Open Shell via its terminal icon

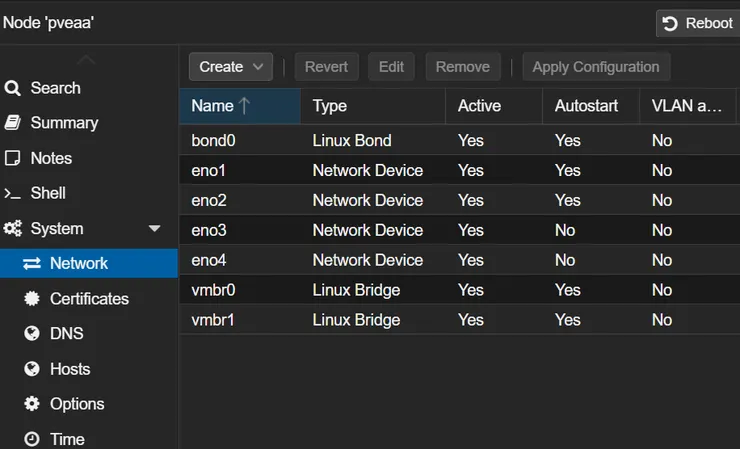coord(13,193)
